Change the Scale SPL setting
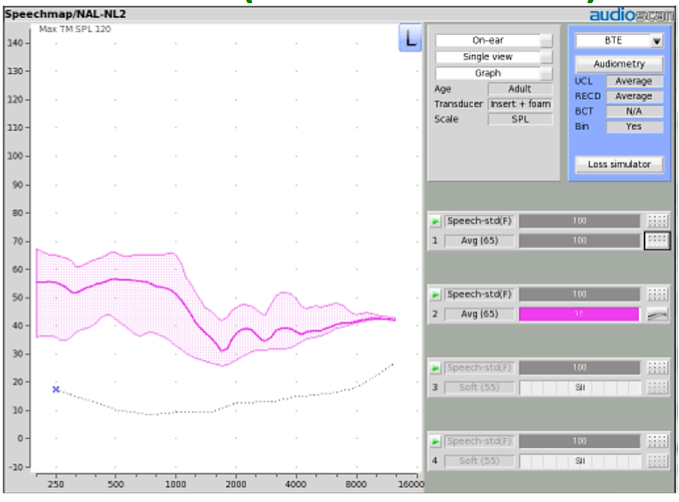 pos(520,119)
